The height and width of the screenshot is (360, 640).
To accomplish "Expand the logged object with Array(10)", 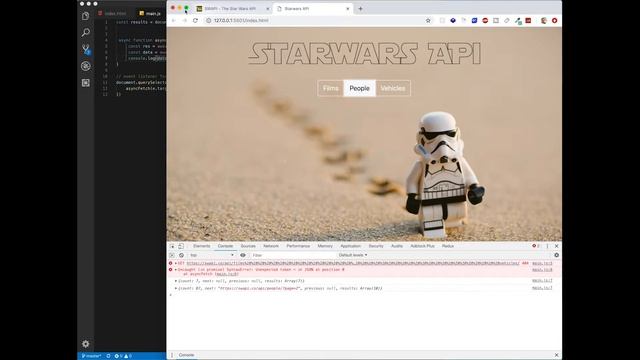I will click(176, 289).
